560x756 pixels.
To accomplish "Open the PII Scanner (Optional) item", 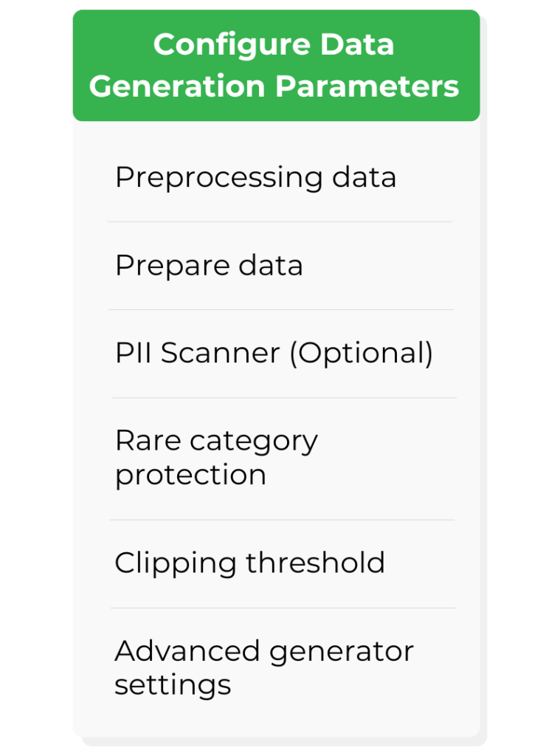I will tap(274, 354).
